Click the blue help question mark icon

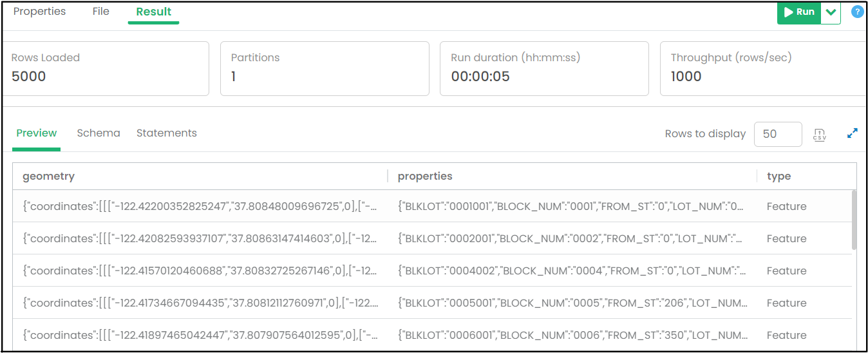pyautogui.click(x=857, y=12)
